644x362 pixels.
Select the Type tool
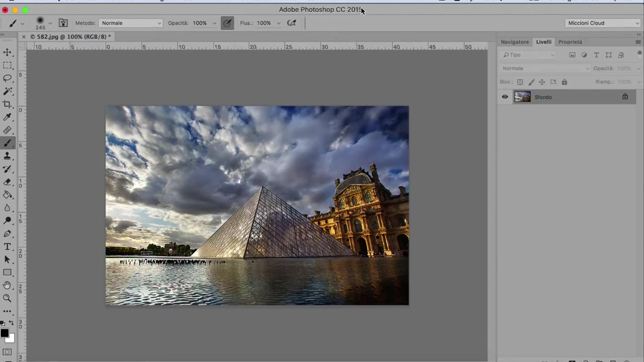pyautogui.click(x=8, y=247)
